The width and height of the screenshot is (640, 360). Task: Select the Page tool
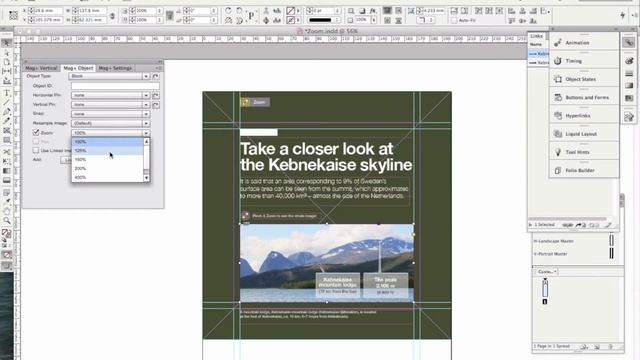7,62
